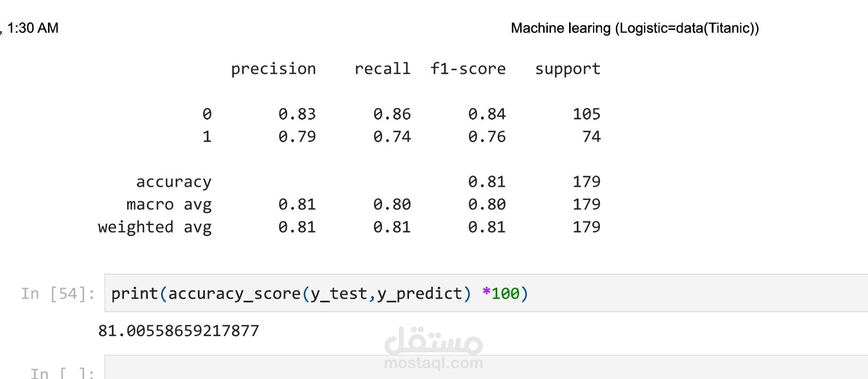The width and height of the screenshot is (868, 379).
Task: Click the f1-score column header
Action: click(468, 69)
